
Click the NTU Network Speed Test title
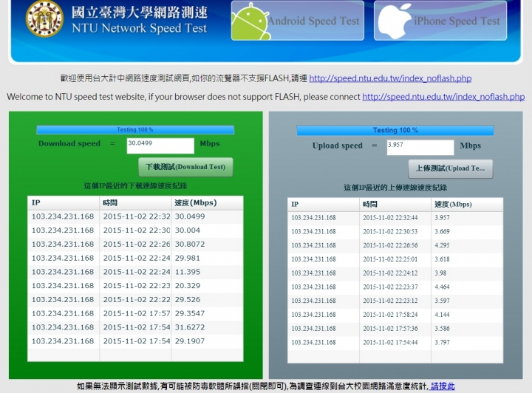coord(139,28)
